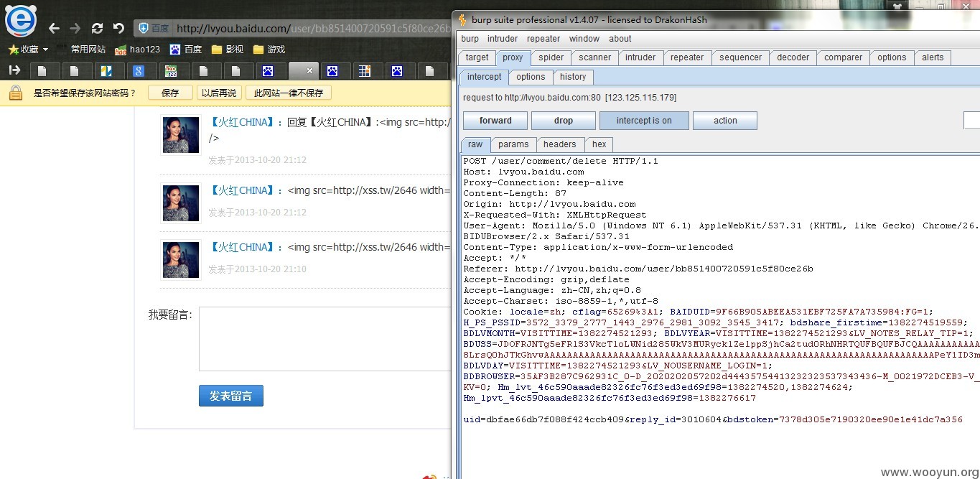Switch to hex request view
Viewport: 980px width, 479px height.
tap(599, 144)
